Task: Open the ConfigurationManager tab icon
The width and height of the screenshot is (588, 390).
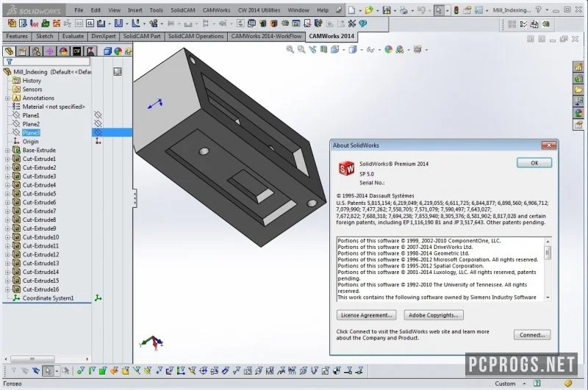Action: pyautogui.click(x=36, y=51)
